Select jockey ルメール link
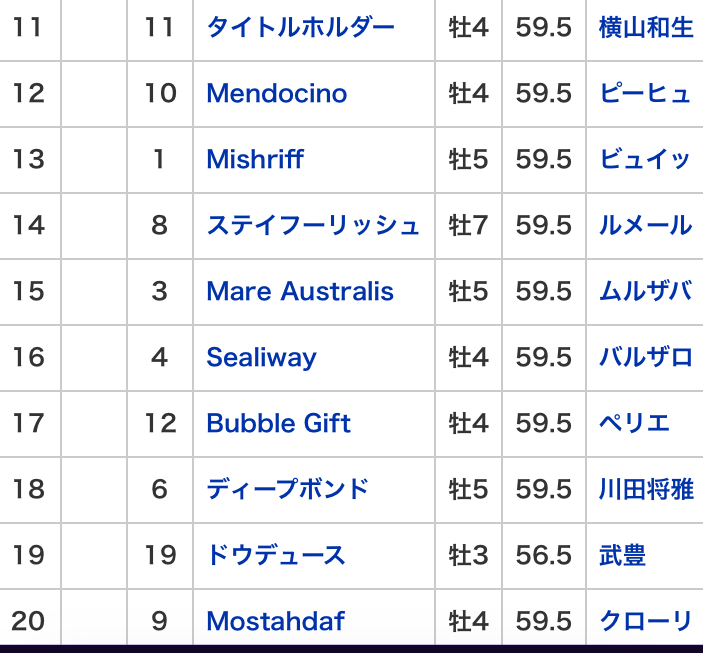The height and width of the screenshot is (653, 703). 646,225
